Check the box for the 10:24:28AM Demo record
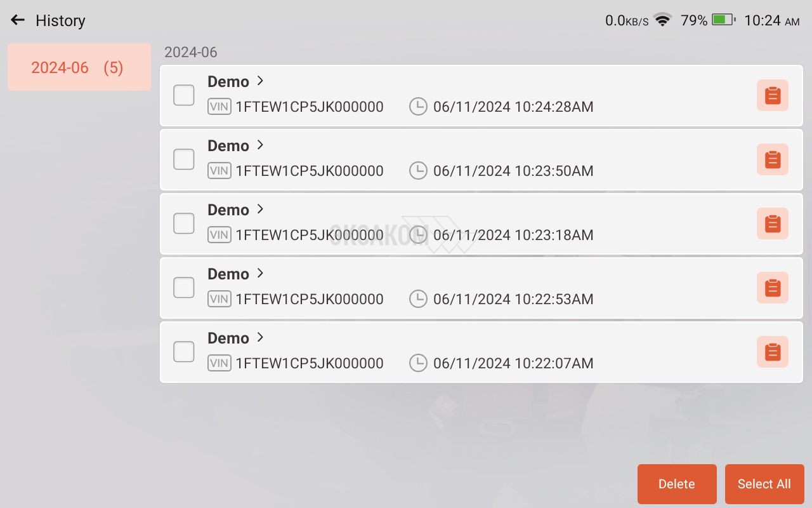This screenshot has width=812, height=508. (x=184, y=95)
